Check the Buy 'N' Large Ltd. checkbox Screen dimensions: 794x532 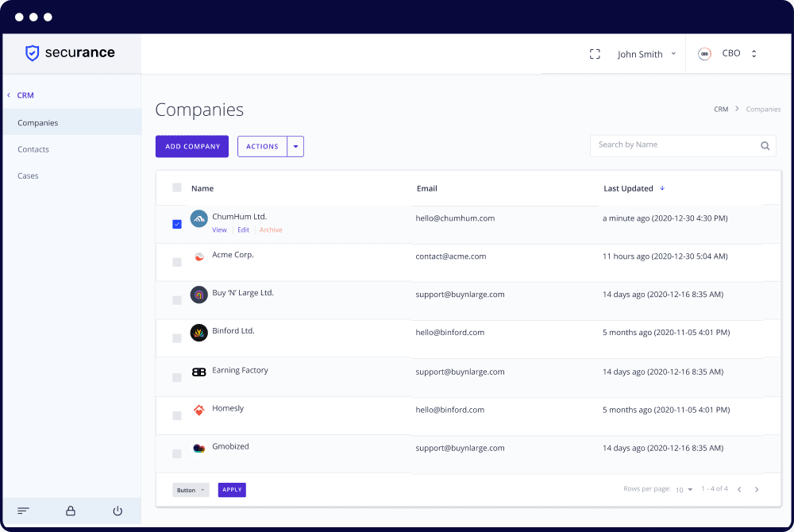pyautogui.click(x=177, y=300)
